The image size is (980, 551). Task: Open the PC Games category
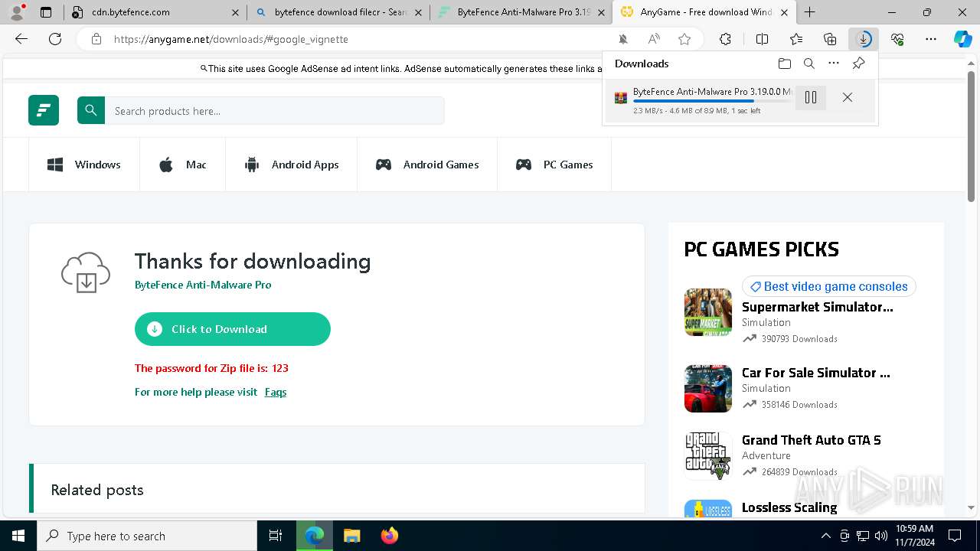coord(554,165)
